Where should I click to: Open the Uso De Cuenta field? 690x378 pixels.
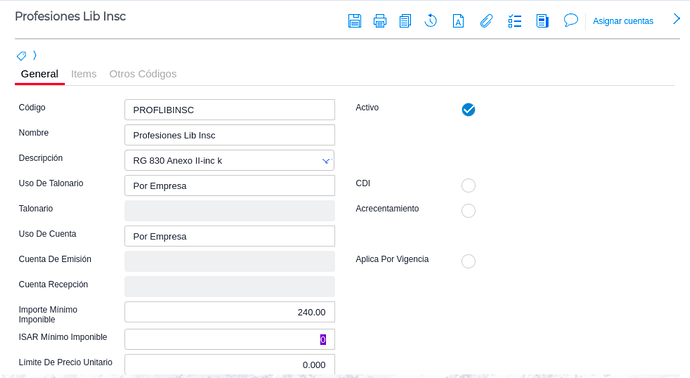click(x=229, y=236)
